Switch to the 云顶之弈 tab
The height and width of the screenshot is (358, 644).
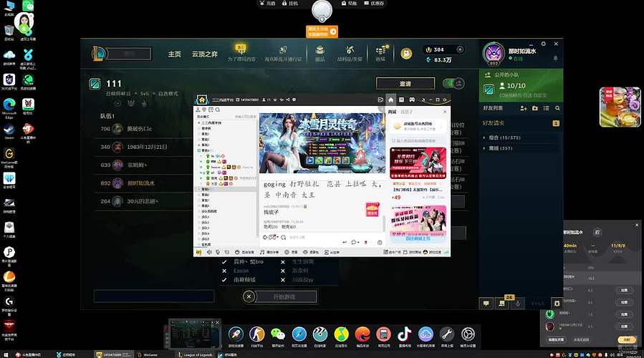(x=205, y=54)
